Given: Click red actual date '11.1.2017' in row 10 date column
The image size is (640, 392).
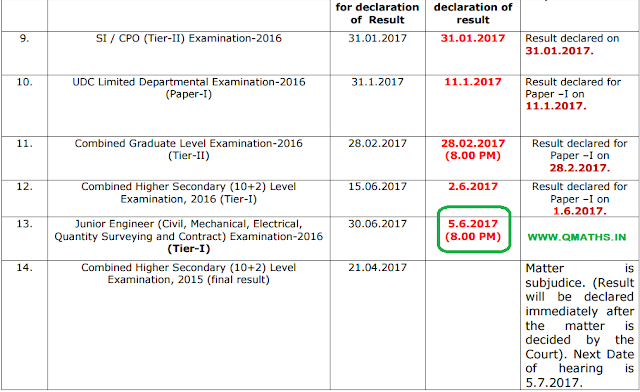Looking at the screenshot, I should point(473,82).
